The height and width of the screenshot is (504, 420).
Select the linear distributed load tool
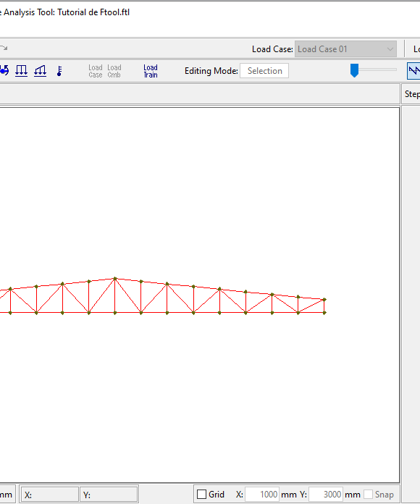pos(40,71)
